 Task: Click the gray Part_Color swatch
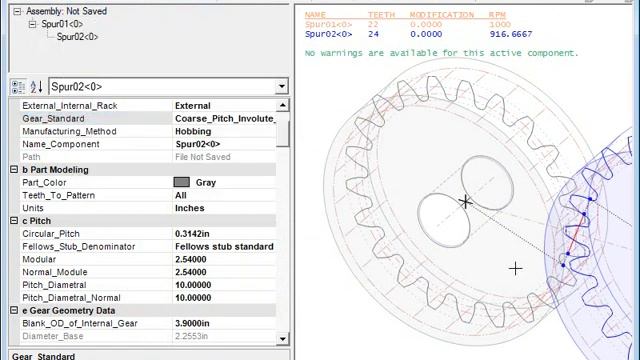tap(182, 182)
